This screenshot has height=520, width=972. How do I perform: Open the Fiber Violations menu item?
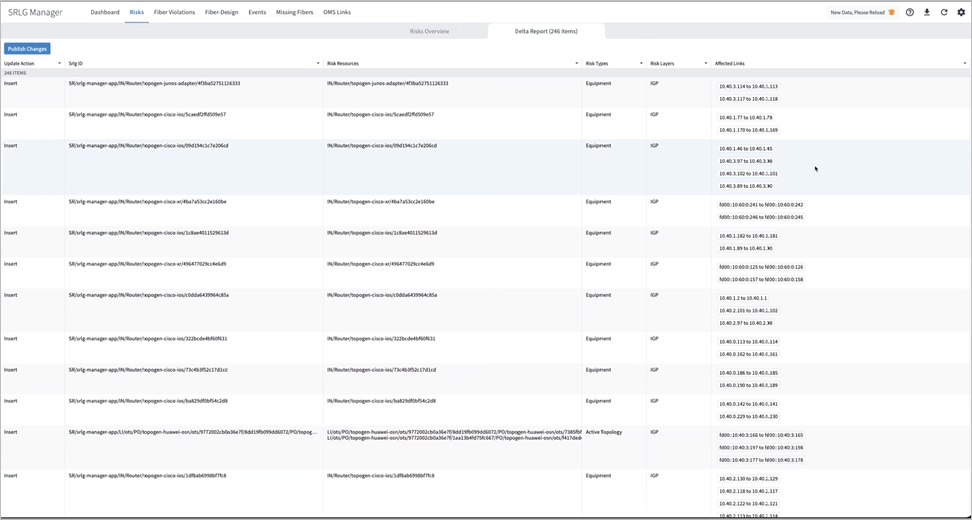pos(174,13)
